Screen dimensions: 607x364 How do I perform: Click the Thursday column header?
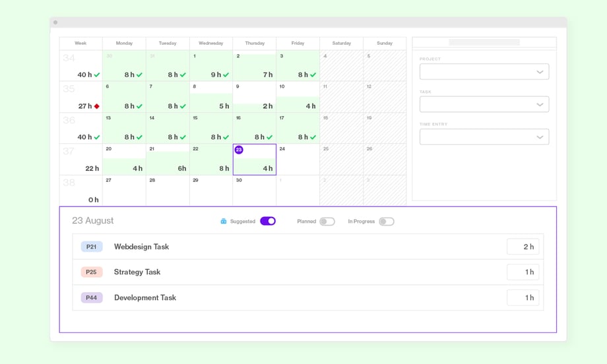[255, 44]
